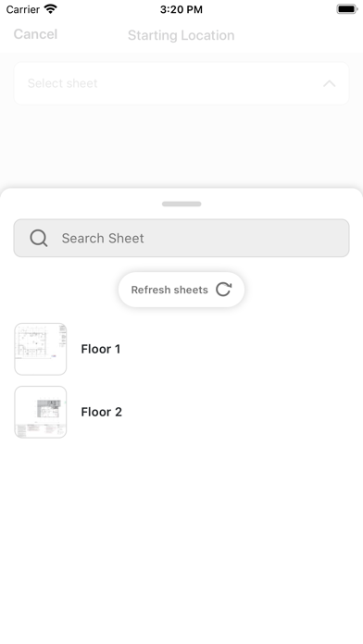Tap the circular refresh arrow icon
Image resolution: width=363 pixels, height=644 pixels.
tap(224, 290)
